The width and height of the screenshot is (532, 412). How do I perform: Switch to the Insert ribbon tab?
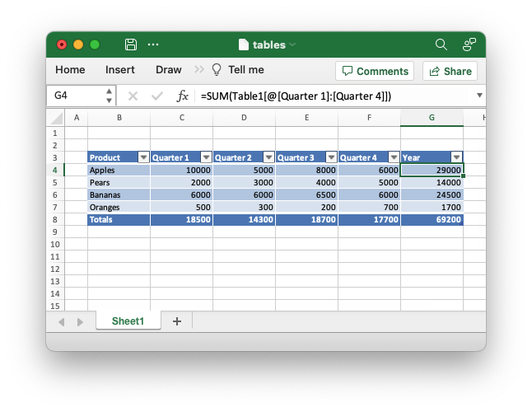click(120, 70)
